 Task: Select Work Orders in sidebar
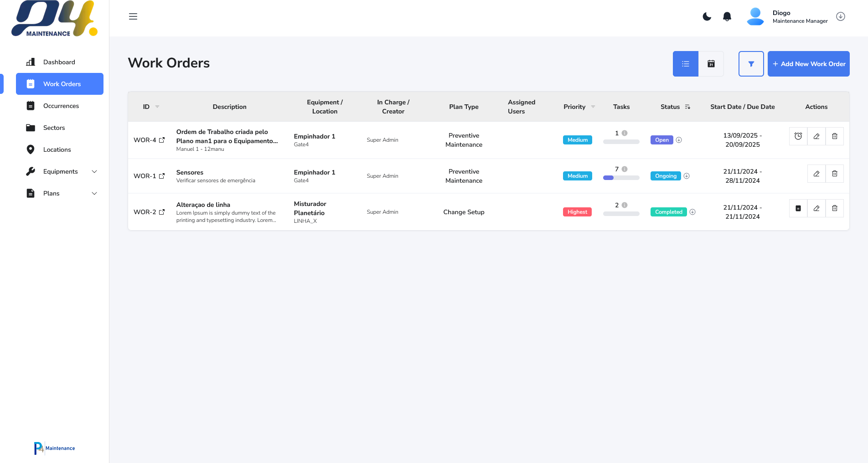click(x=60, y=84)
